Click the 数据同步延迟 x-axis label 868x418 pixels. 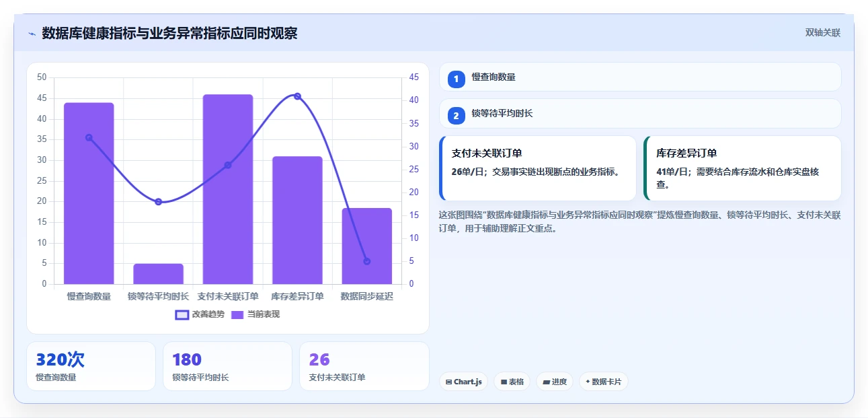coord(366,296)
